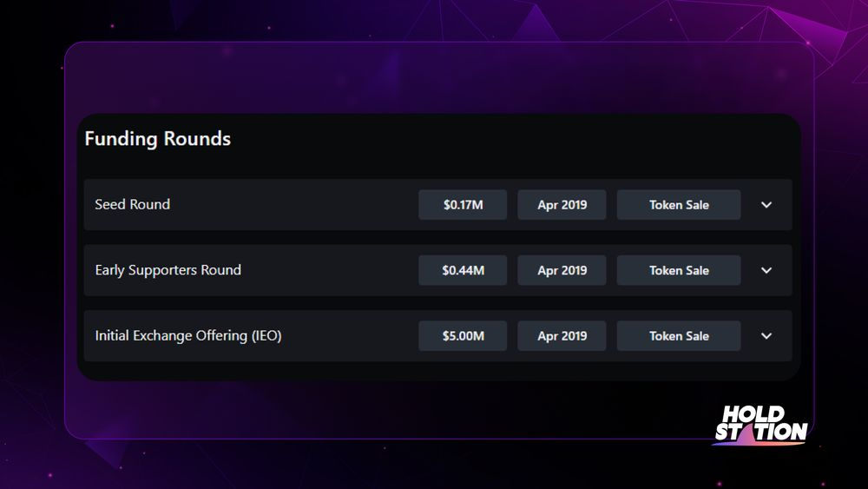Click Token Sale tag in Seed Round
The height and width of the screenshot is (489, 868).
[679, 205]
